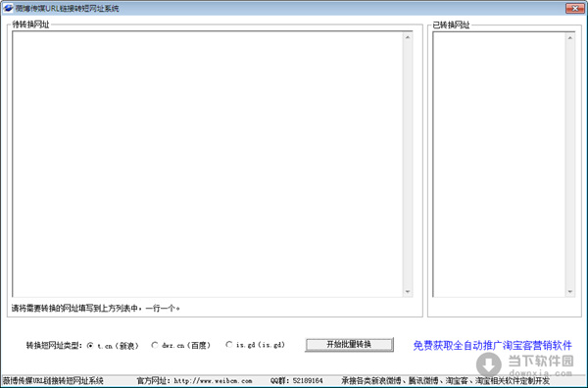Image resolution: width=588 pixels, height=388 pixels.
Task: Click inside the 待转换网址 input text area
Action: 208,165
